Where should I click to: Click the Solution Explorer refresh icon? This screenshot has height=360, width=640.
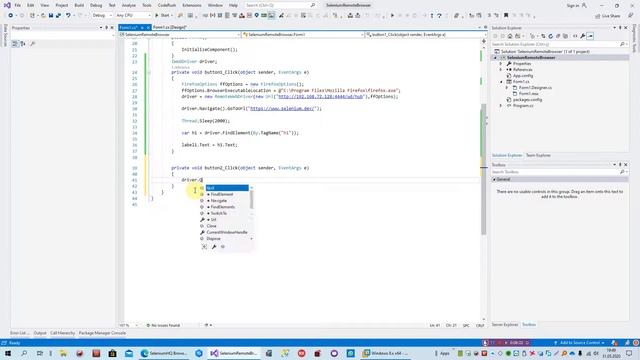point(550,36)
